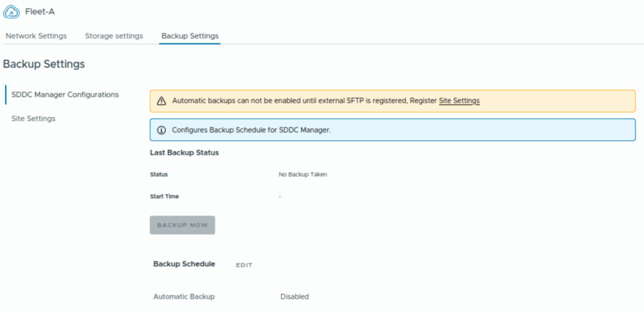Select SDDC Manager Configurations in sidebar
The width and height of the screenshot is (644, 312).
pos(65,94)
